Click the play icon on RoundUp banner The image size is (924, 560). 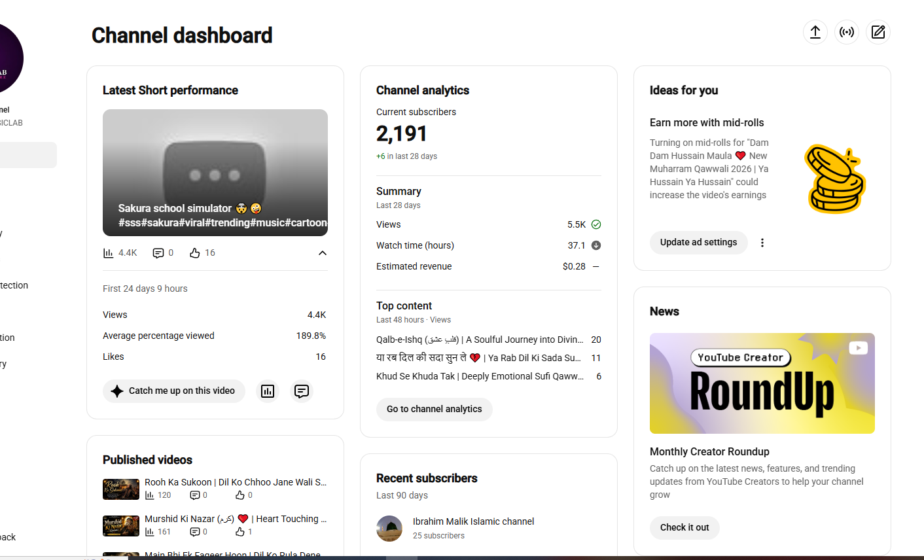[858, 348]
